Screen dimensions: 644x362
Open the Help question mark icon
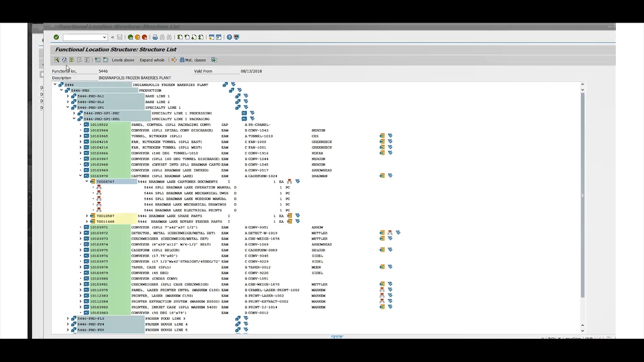pos(229,37)
